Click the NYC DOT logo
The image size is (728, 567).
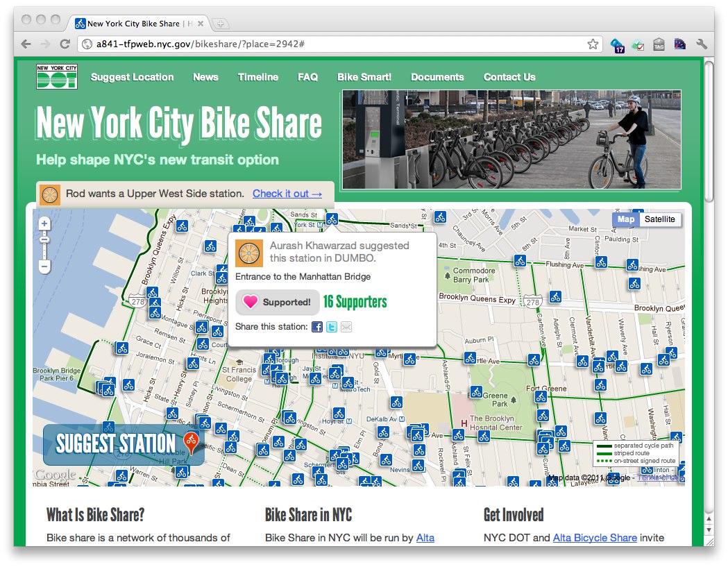pyautogui.click(x=57, y=76)
